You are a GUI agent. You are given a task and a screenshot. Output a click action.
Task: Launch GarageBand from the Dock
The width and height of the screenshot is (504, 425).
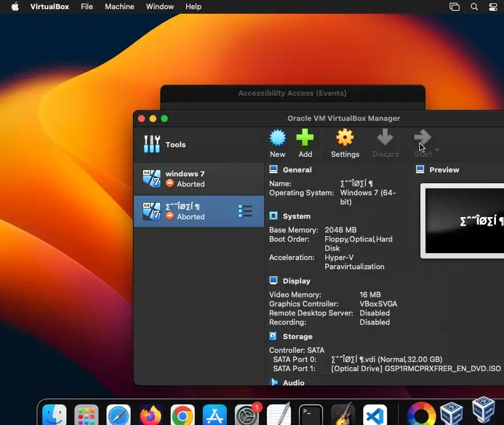click(342, 415)
